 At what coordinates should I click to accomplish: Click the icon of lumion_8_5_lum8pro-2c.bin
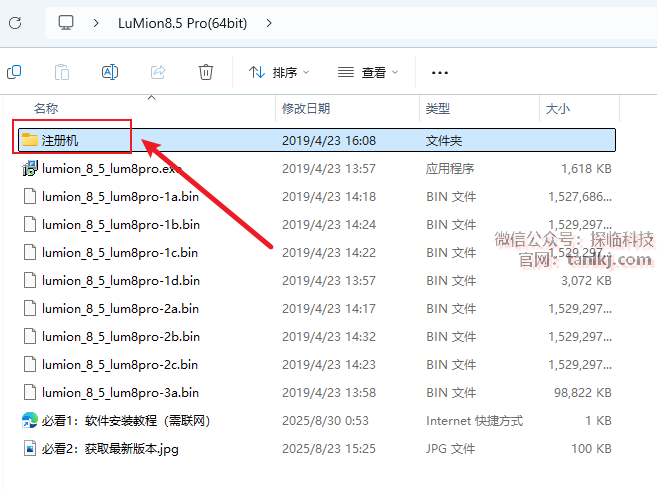pyautogui.click(x=30, y=364)
